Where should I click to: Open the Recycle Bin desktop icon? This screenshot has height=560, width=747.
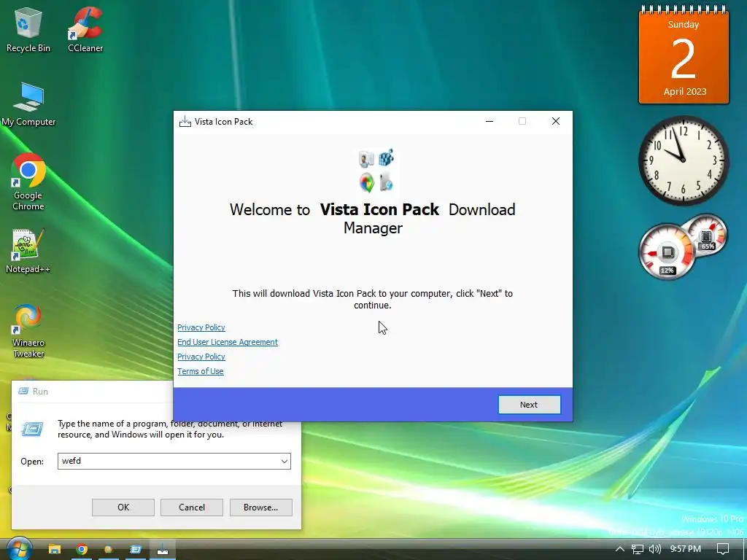pos(28,29)
